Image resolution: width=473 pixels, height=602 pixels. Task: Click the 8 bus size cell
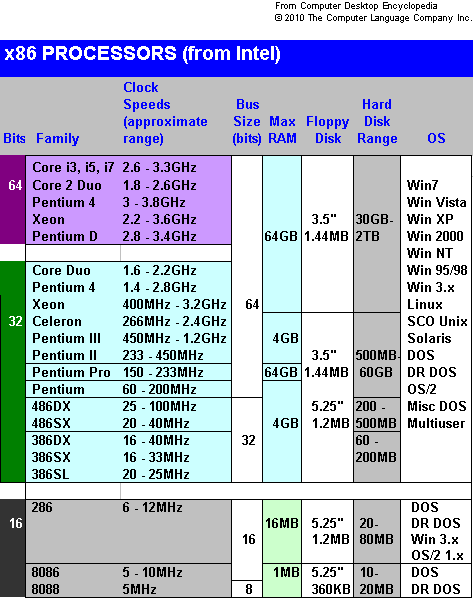click(x=248, y=589)
